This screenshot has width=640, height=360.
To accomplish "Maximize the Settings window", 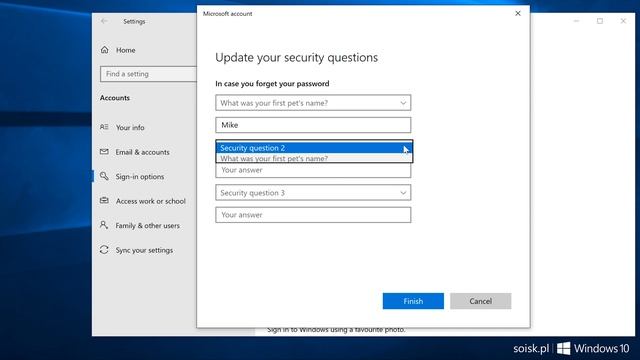I will point(600,21).
